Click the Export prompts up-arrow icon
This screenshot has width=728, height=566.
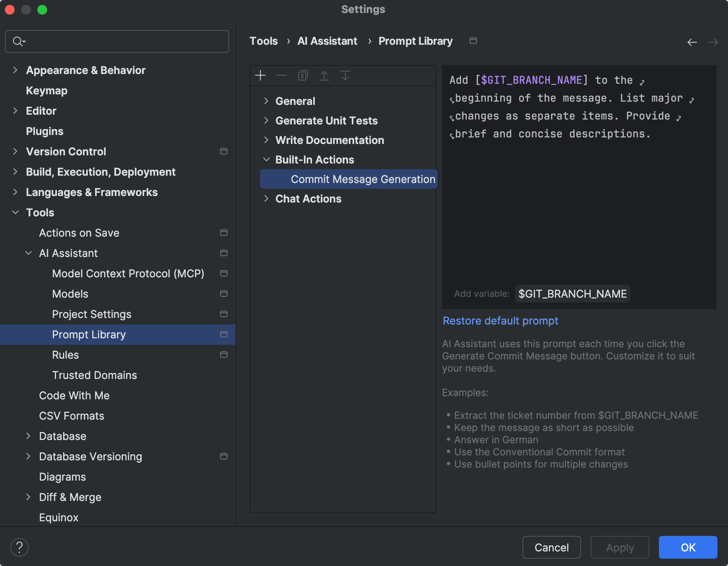[324, 75]
